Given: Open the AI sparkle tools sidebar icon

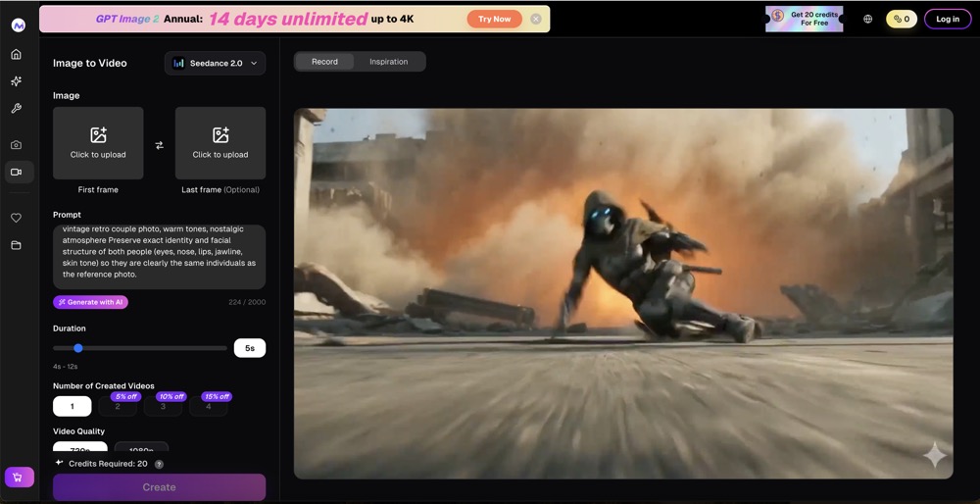Looking at the screenshot, I should coord(17,81).
